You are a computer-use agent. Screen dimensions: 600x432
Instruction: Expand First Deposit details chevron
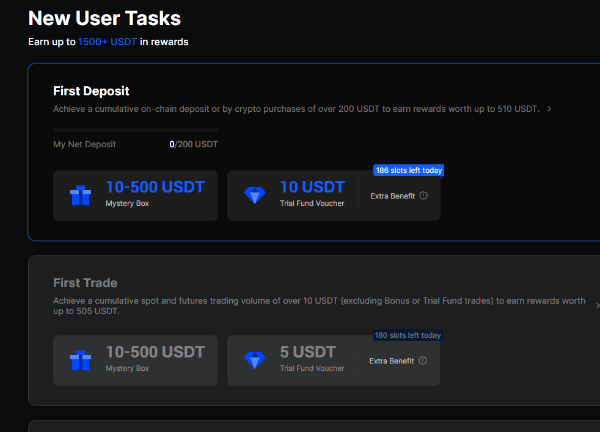point(549,109)
